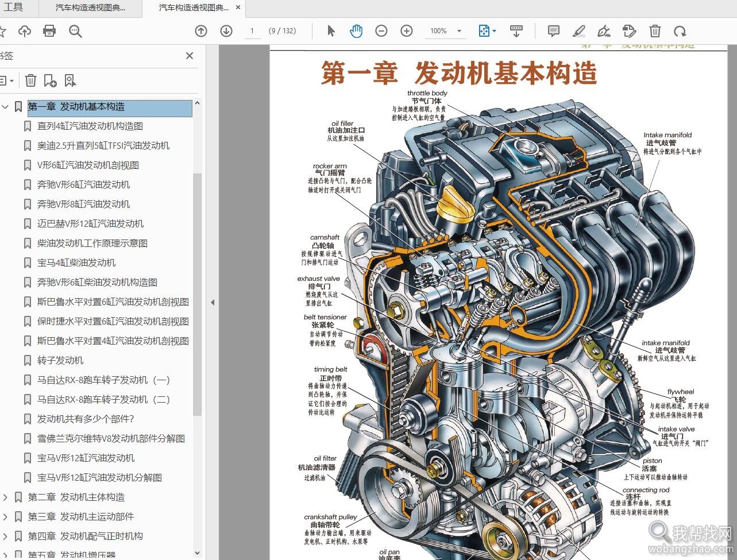
Task: Click the page number input field
Action: click(252, 31)
